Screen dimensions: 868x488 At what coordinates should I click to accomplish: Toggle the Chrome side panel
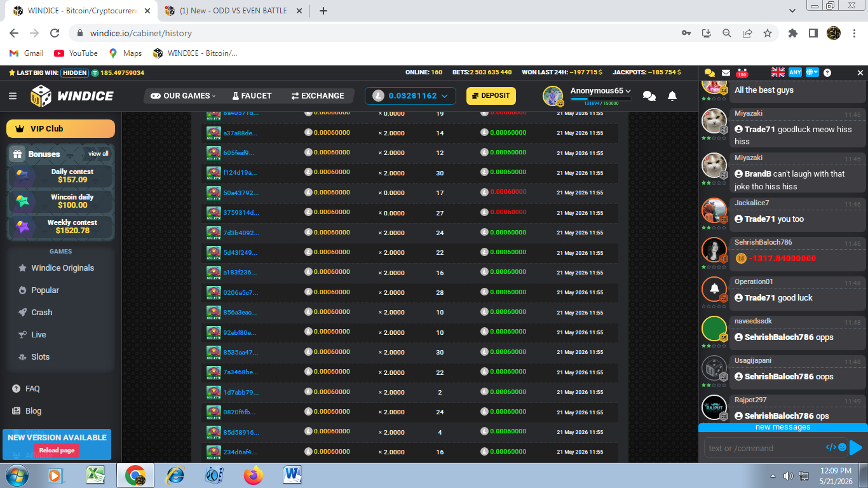coord(813,33)
